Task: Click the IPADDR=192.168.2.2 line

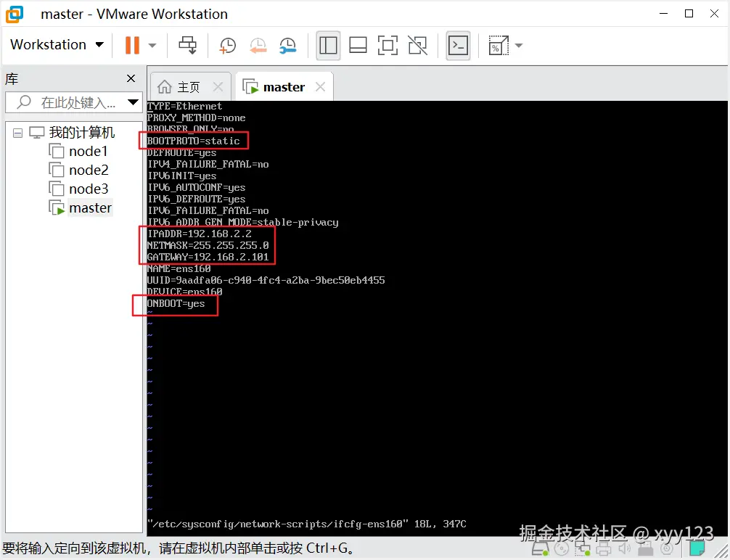Action: click(200, 234)
